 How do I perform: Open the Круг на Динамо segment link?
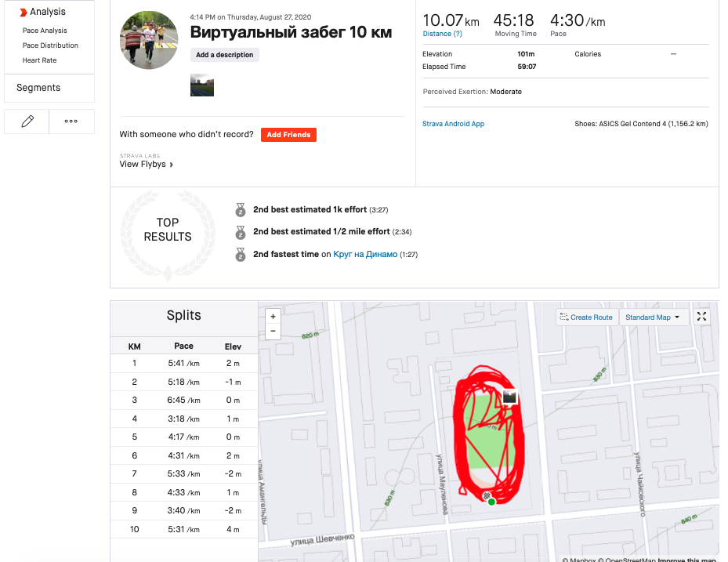(x=365, y=254)
